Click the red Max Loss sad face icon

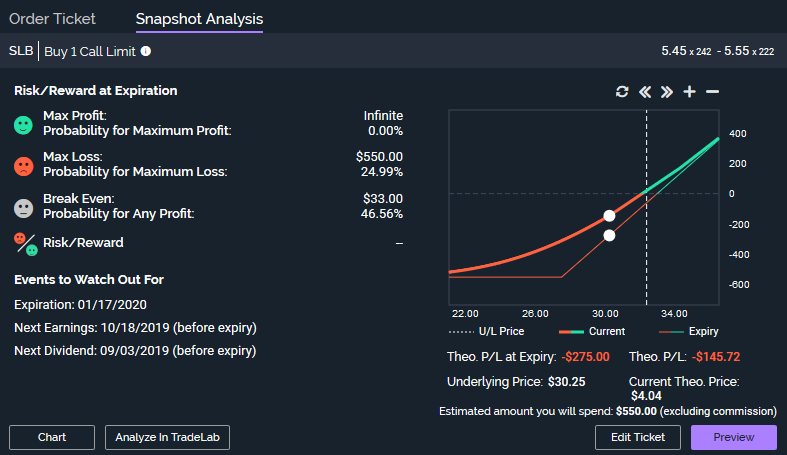click(24, 166)
